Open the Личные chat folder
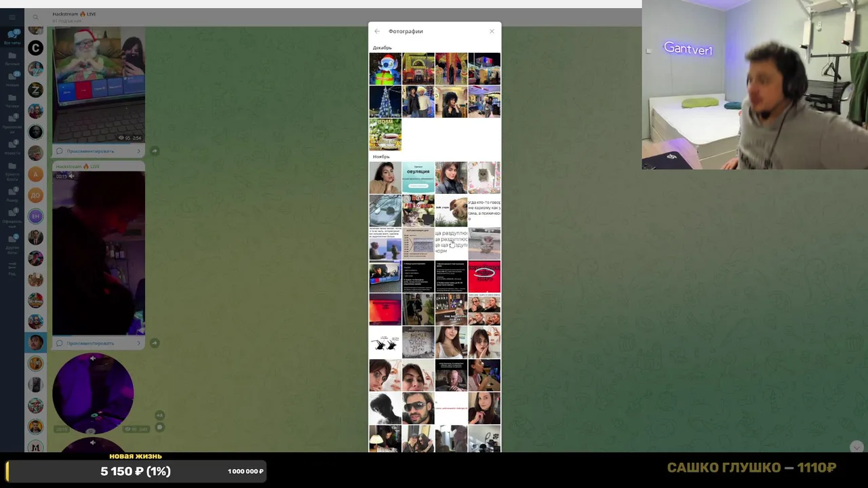 [12, 58]
